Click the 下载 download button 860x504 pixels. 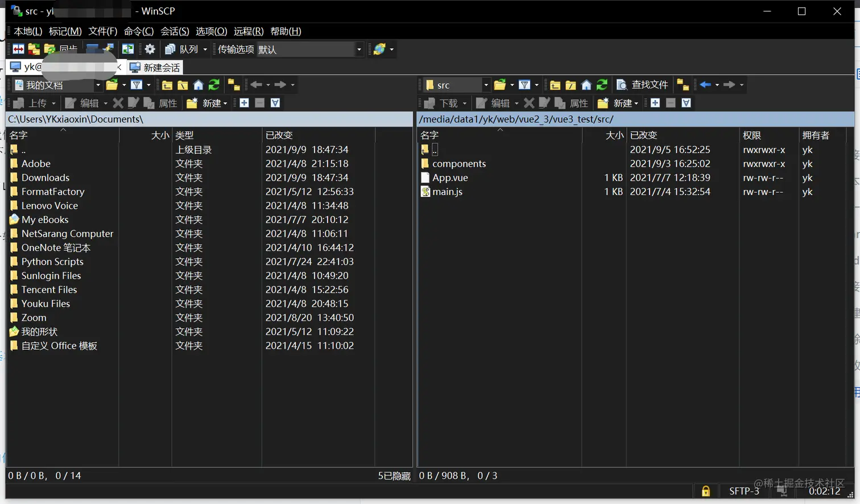click(x=442, y=103)
